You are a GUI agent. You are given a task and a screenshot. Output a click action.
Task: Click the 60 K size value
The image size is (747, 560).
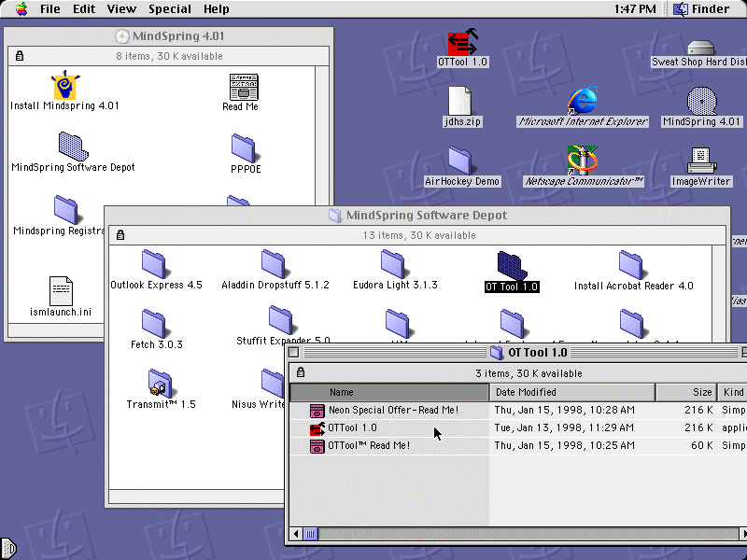click(x=701, y=446)
